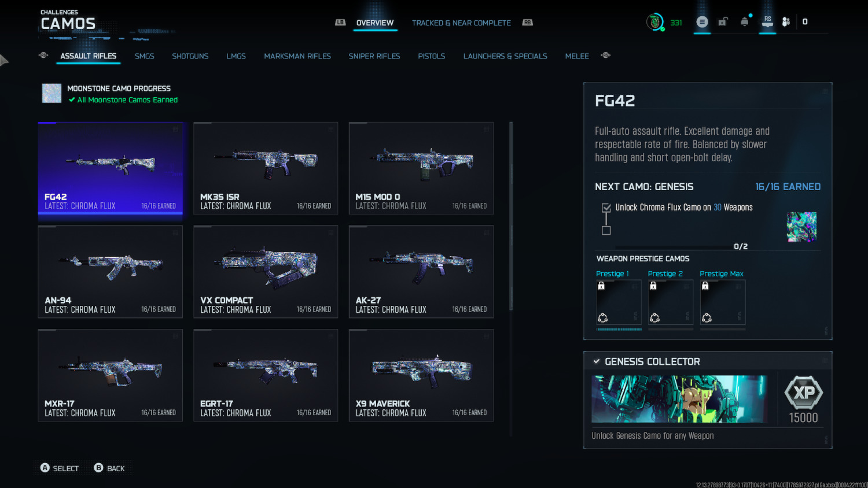Viewport: 868px width, 488px height.
Task: Open the player profile emblem
Action: [x=654, y=22]
